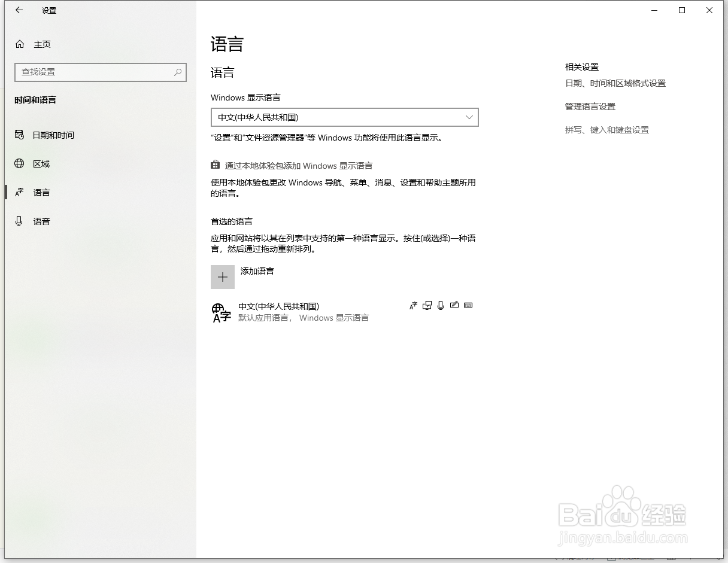Click the Region globe icon
728x563 pixels.
coord(19,163)
